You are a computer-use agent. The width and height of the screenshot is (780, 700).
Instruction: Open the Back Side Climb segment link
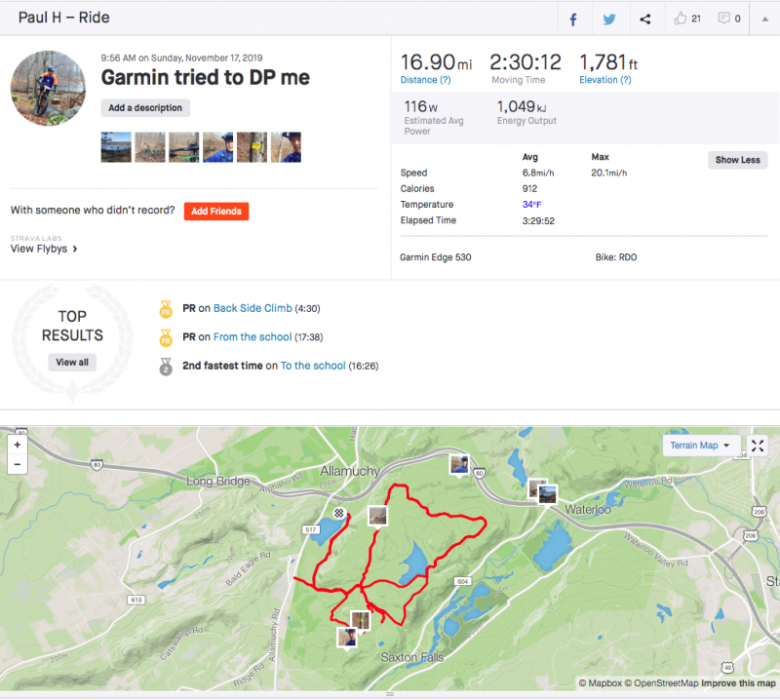tap(253, 308)
